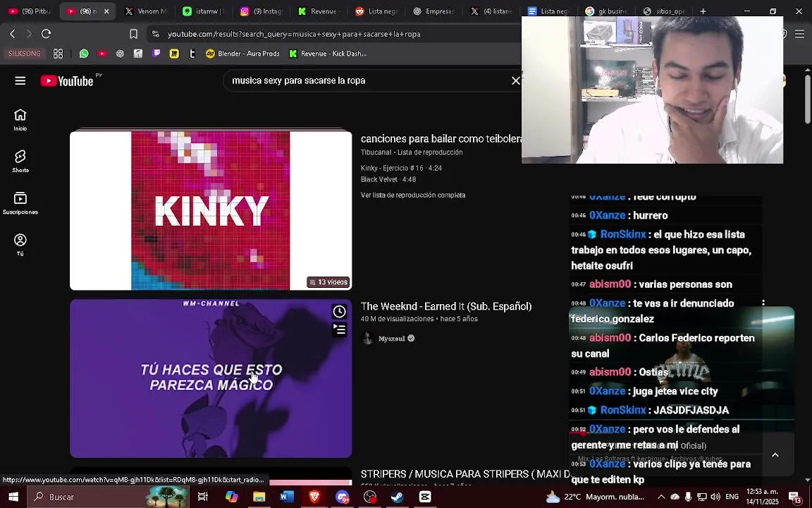Open The Weeknd Earned It thumbnail

click(211, 378)
